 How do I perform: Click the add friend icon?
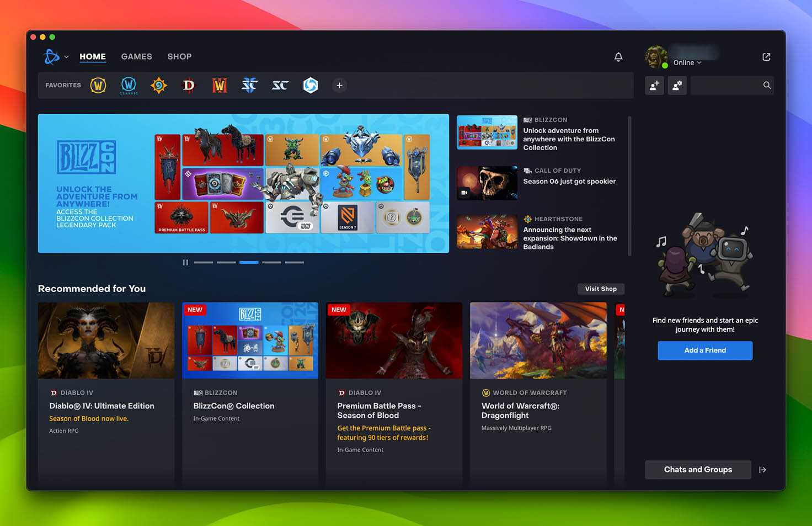(654, 86)
